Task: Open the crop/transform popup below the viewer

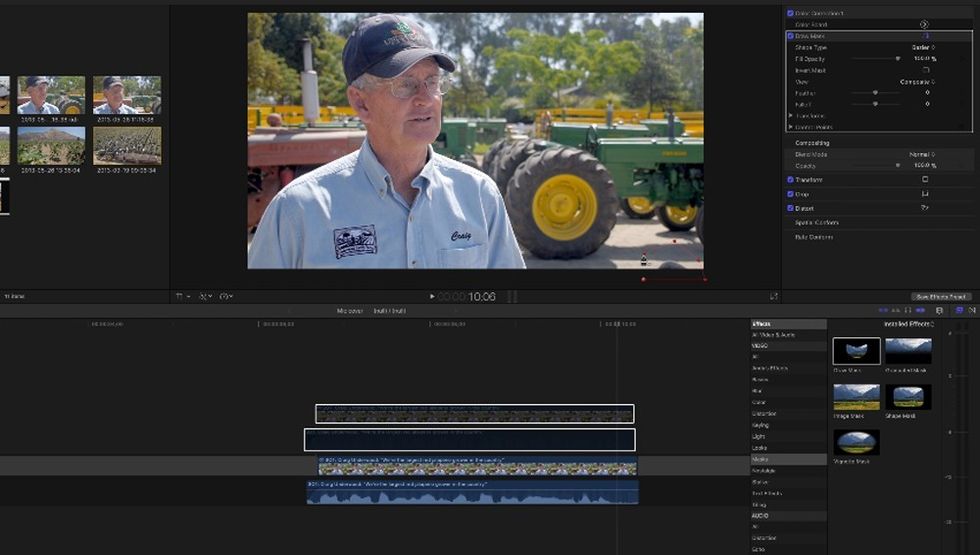Action: pos(182,296)
